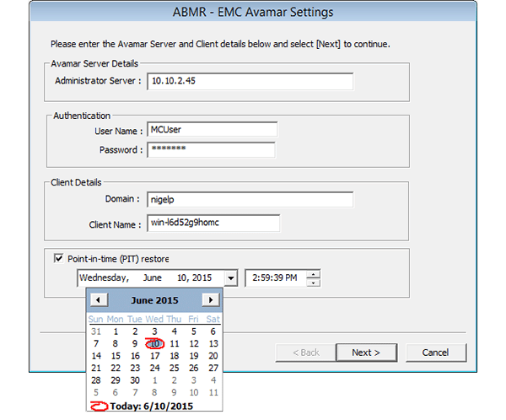The height and width of the screenshot is (420, 506).
Task: Click the disabled < Back button
Action: [305, 353]
